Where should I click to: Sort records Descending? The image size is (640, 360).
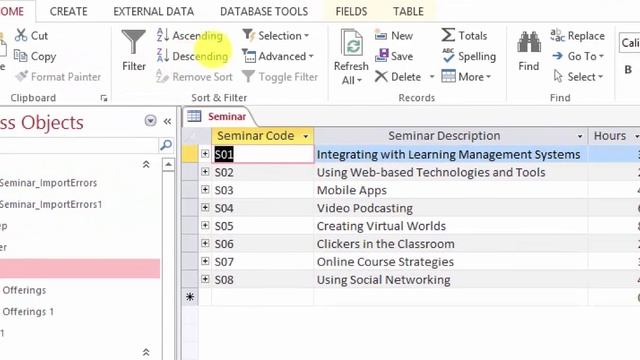click(x=192, y=56)
